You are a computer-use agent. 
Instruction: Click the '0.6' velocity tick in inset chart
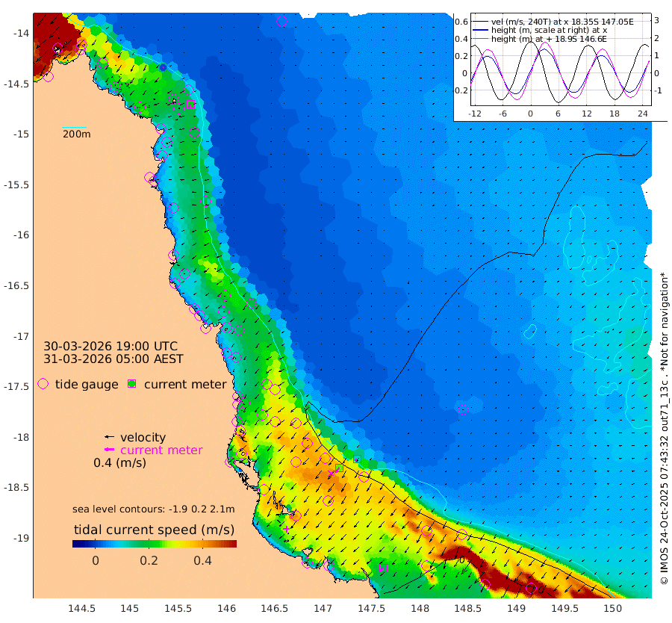[461, 22]
